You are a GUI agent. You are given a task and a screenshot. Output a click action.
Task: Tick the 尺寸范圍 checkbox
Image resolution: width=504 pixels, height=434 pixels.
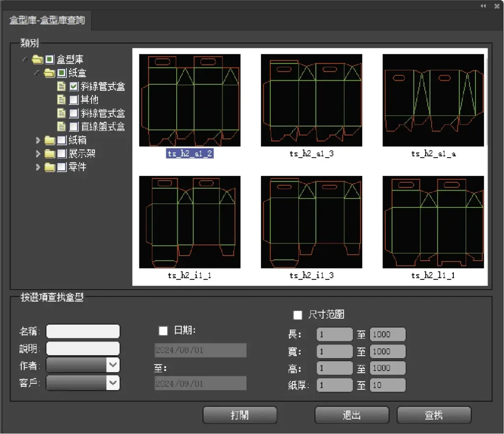[298, 315]
